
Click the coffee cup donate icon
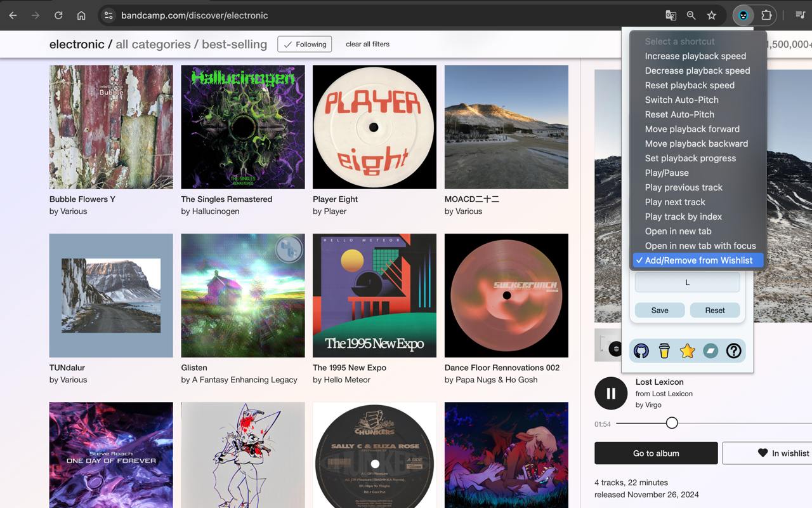point(664,351)
